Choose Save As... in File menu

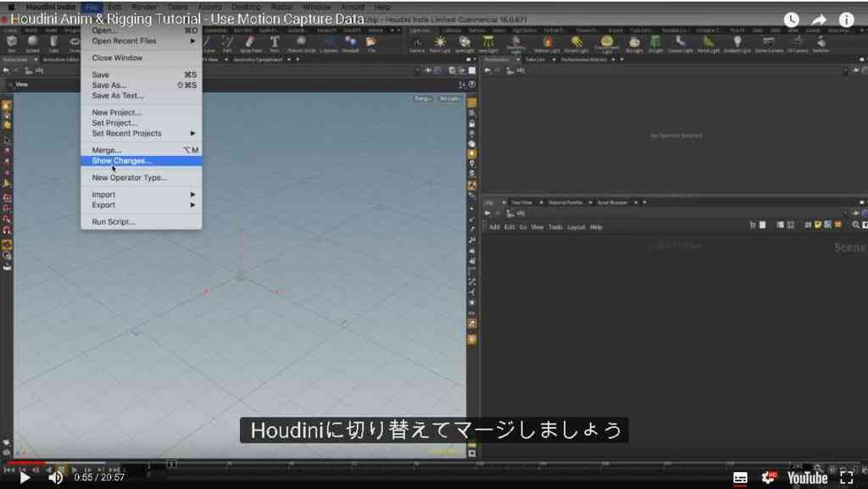142,86
